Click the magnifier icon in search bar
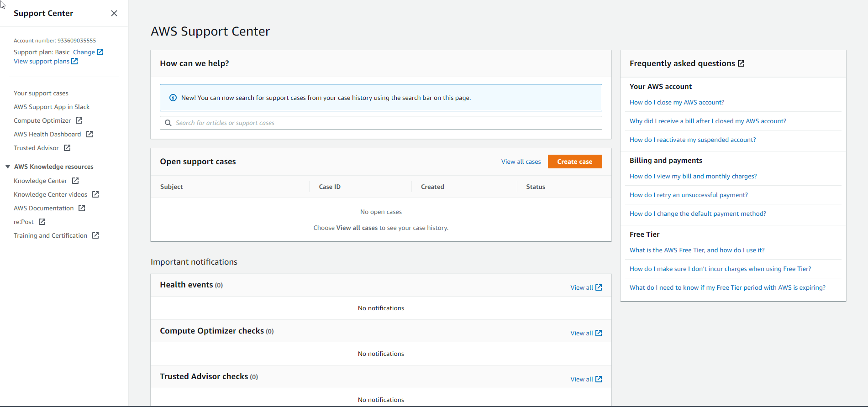 pyautogui.click(x=168, y=123)
